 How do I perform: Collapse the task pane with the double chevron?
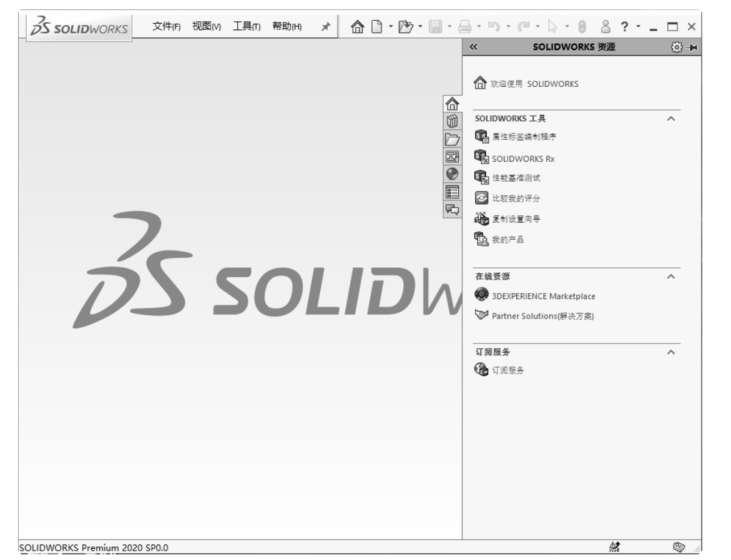point(473,47)
